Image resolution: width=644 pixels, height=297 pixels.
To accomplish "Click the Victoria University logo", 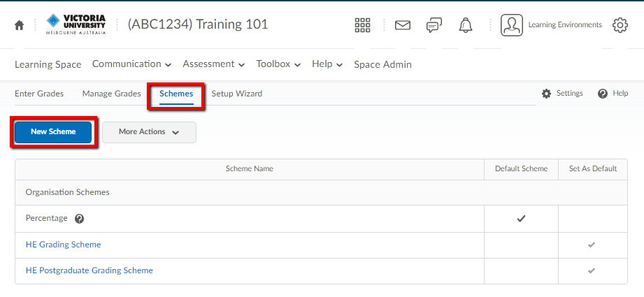I will [x=75, y=24].
